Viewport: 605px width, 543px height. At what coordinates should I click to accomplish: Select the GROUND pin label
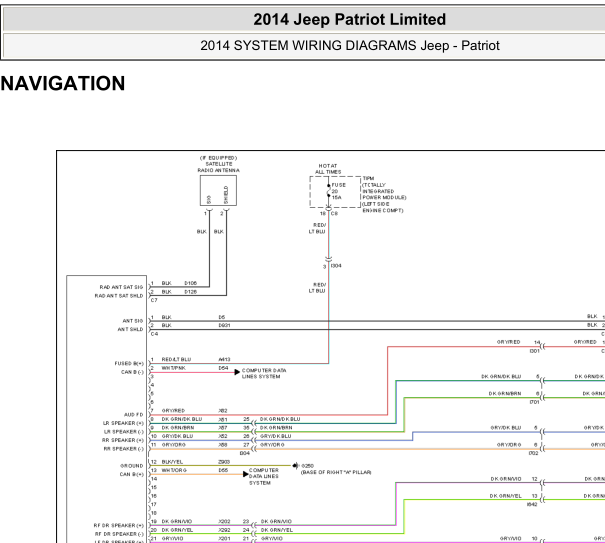(132, 466)
